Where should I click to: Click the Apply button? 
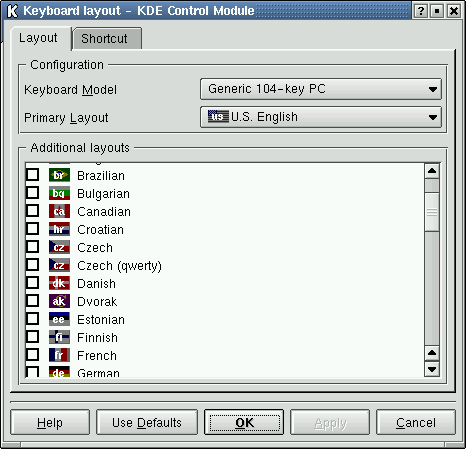pos(330,422)
